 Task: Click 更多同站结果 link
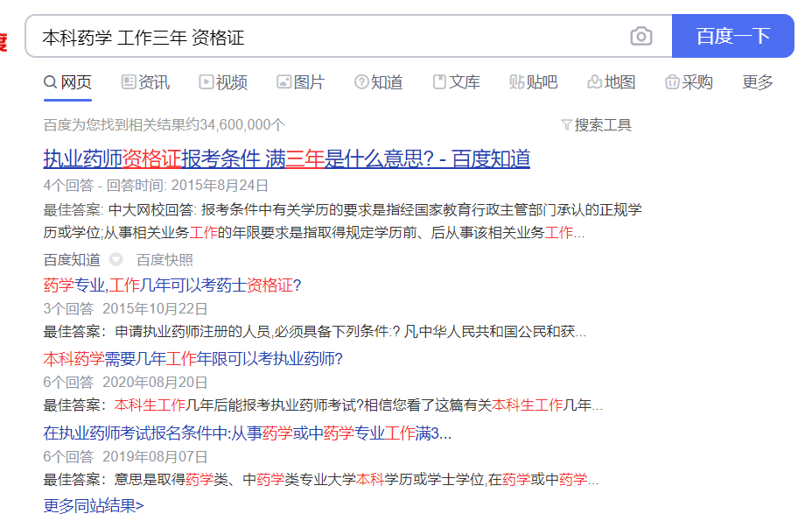click(x=94, y=505)
